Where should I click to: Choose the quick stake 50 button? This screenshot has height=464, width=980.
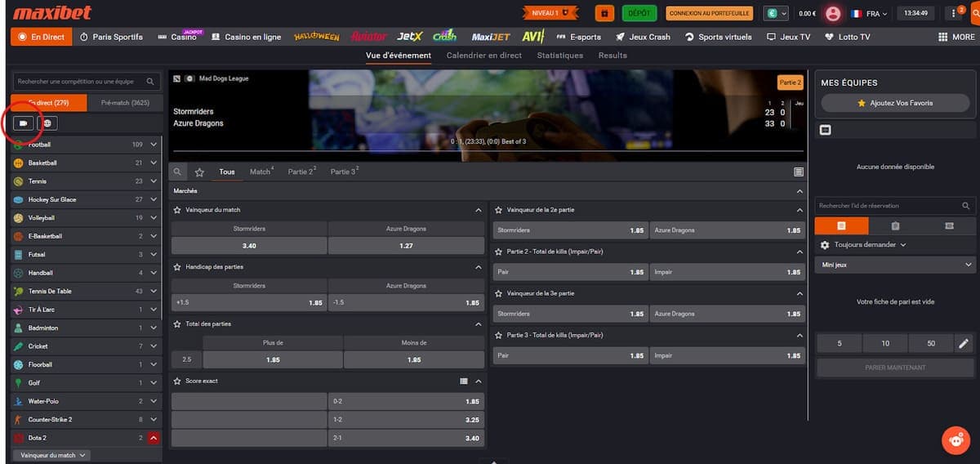931,344
